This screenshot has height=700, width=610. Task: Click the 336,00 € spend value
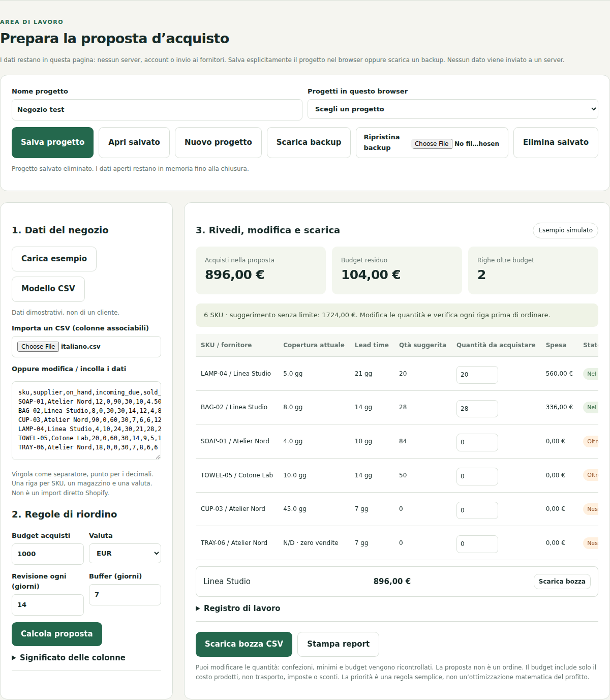559,407
